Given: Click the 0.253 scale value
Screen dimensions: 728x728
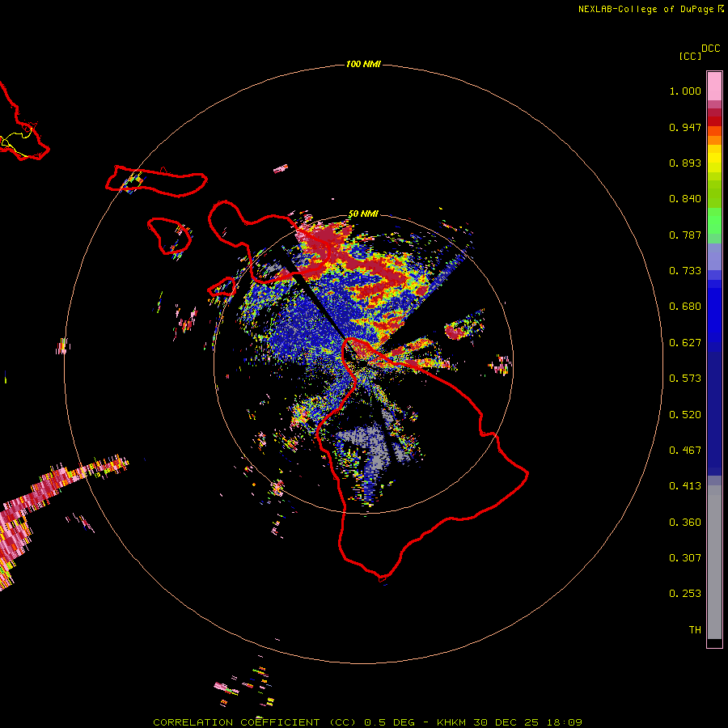Looking at the screenshot, I should pos(685,594).
